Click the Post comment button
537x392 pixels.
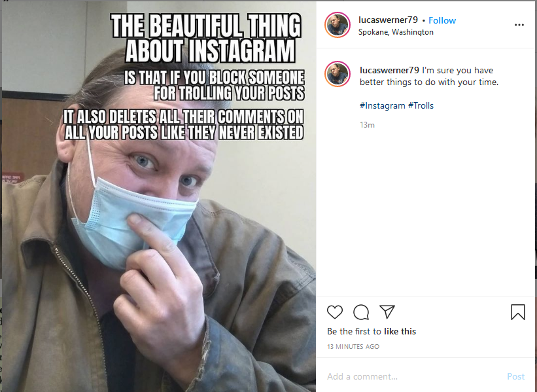[x=516, y=376]
